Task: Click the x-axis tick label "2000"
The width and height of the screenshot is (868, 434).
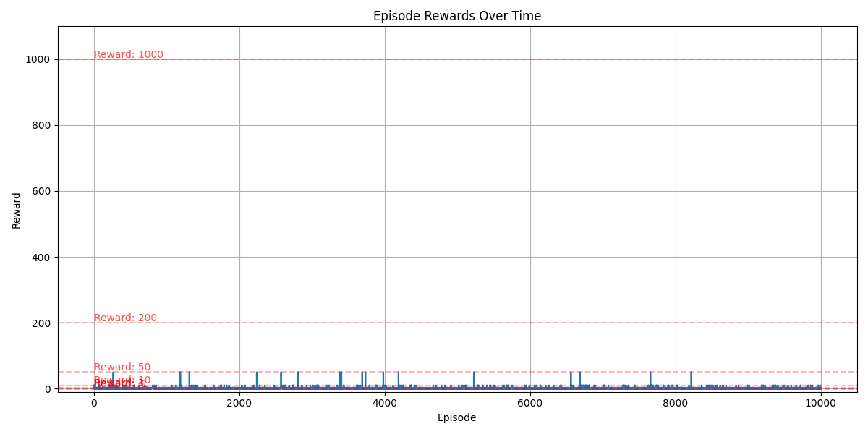Action: (x=239, y=403)
